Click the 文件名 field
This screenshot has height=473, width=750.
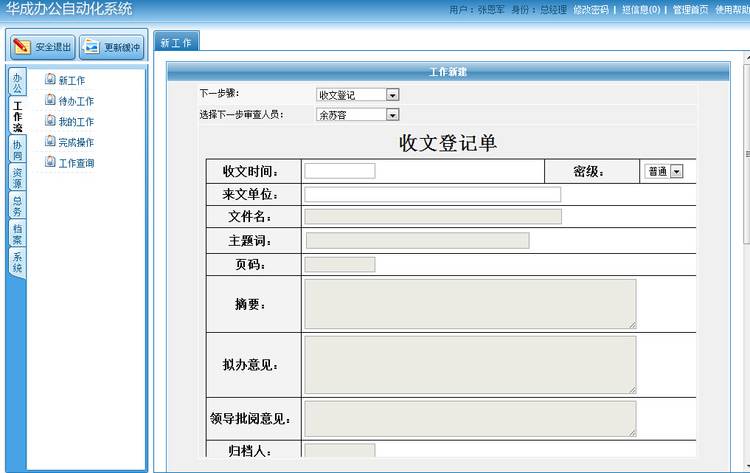click(x=433, y=217)
